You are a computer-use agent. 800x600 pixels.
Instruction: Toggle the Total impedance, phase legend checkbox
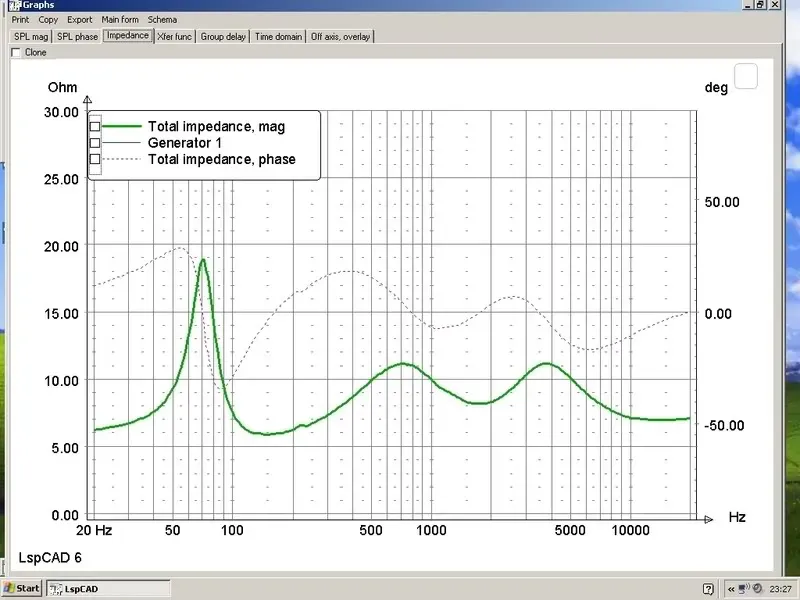pos(95,159)
